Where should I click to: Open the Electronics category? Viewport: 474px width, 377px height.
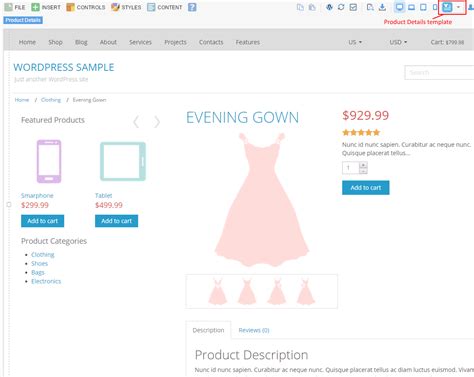(x=46, y=281)
